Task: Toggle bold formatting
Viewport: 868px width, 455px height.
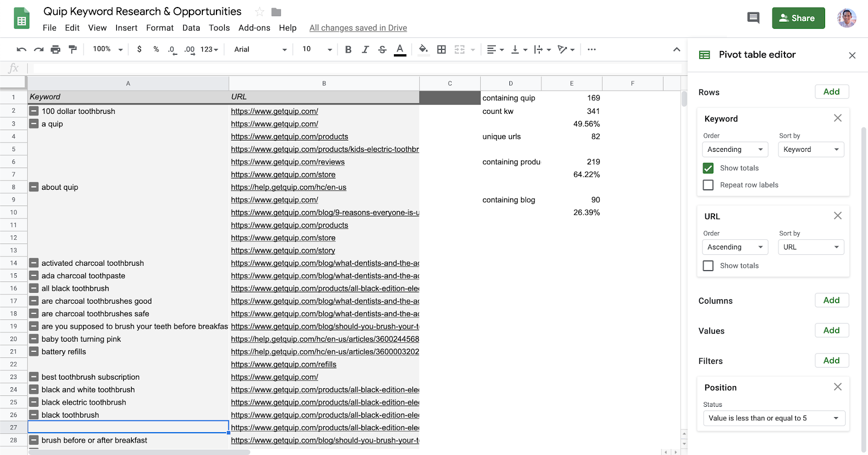Action: 348,49
